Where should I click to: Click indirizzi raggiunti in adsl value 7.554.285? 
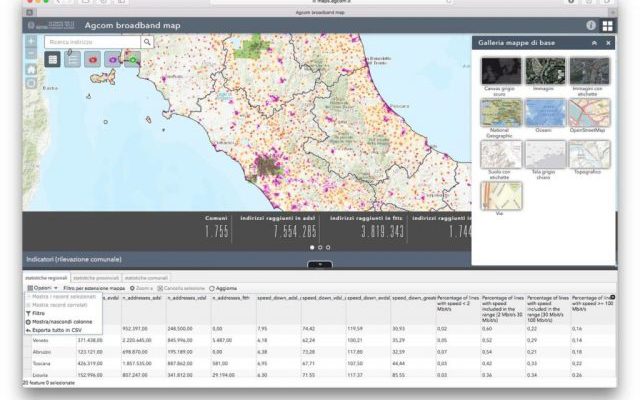click(x=295, y=232)
